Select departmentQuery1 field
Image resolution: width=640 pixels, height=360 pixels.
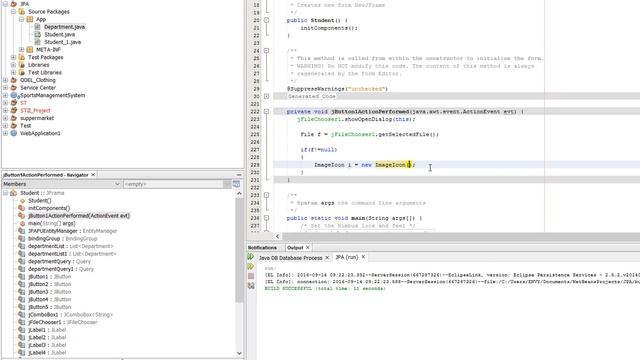pyautogui.click(x=61, y=269)
